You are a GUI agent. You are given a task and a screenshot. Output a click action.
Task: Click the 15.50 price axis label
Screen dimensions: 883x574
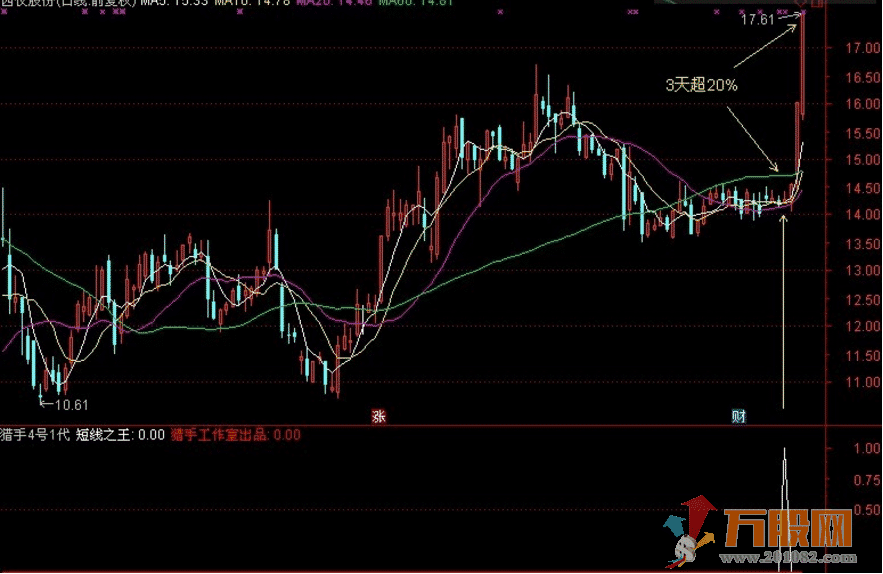[863, 134]
